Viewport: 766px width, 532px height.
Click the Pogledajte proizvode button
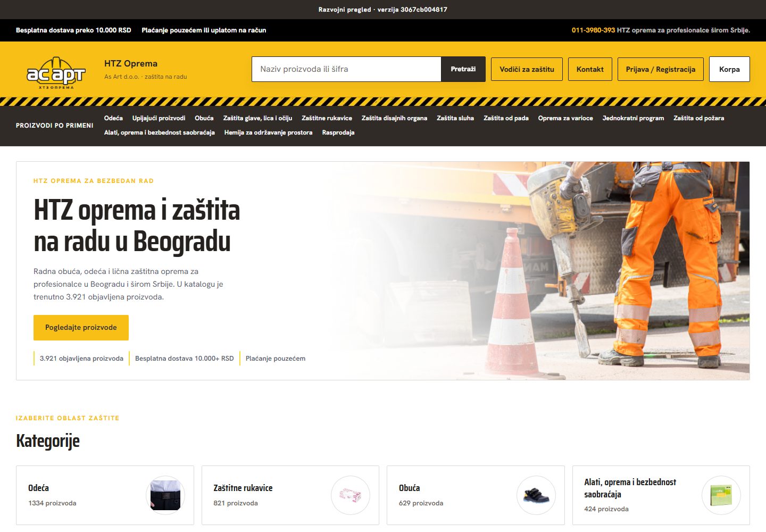coord(81,328)
